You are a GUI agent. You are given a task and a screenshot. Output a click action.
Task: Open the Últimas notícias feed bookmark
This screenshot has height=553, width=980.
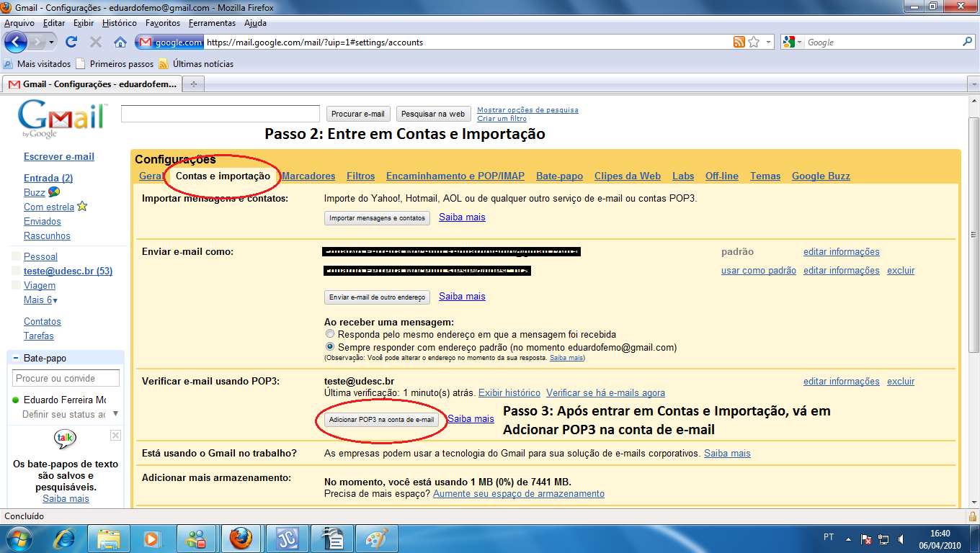[196, 63]
